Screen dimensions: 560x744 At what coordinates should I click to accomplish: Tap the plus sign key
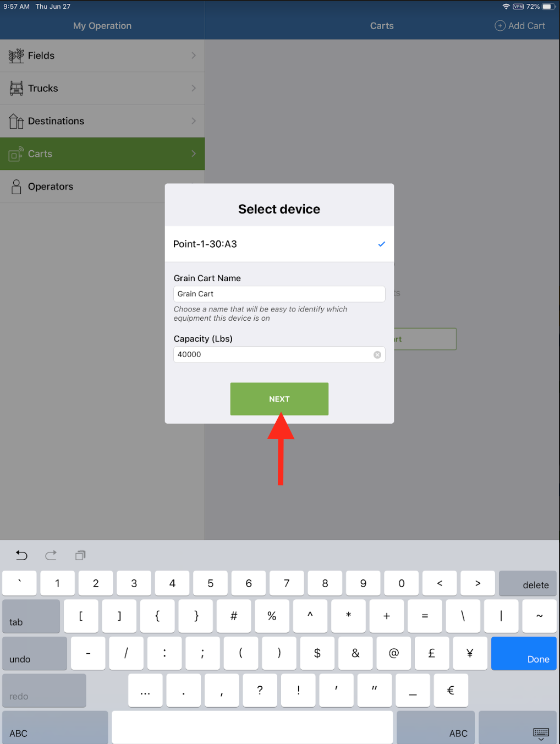click(x=387, y=616)
